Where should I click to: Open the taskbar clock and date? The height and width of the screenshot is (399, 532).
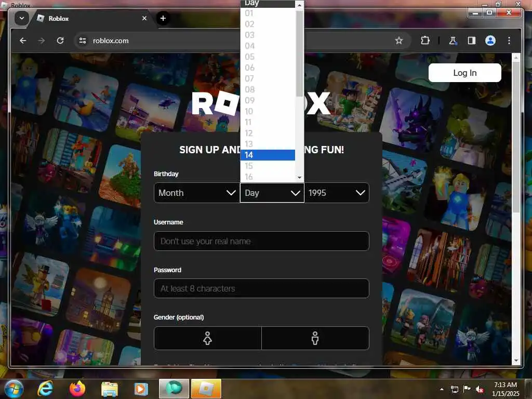506,389
